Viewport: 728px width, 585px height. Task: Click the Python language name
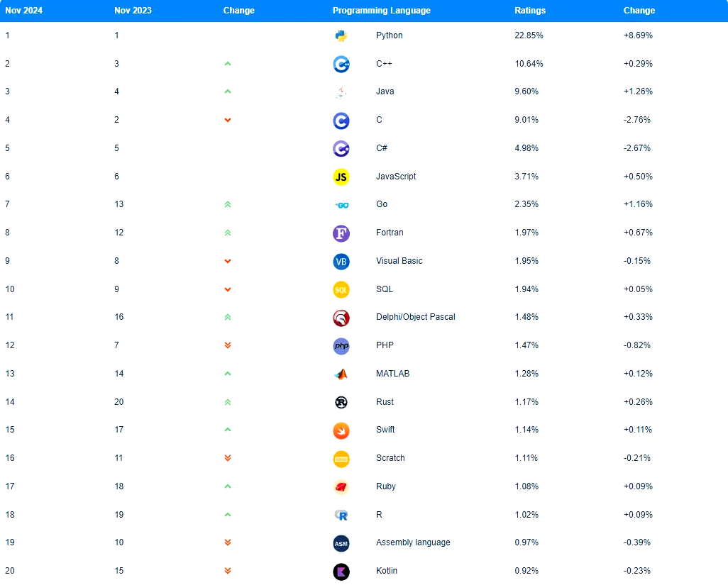pos(389,35)
